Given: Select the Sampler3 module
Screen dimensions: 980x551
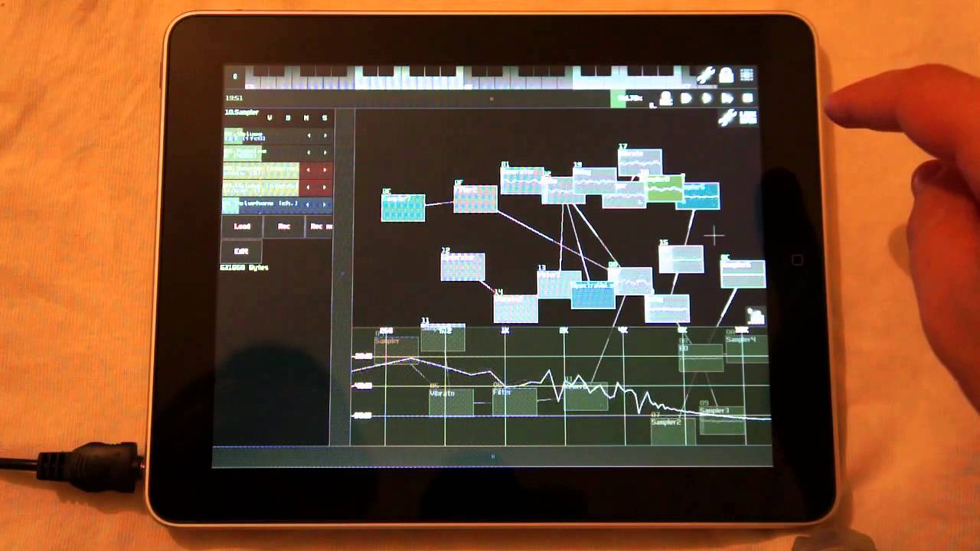Looking at the screenshot, I should click(x=722, y=419).
